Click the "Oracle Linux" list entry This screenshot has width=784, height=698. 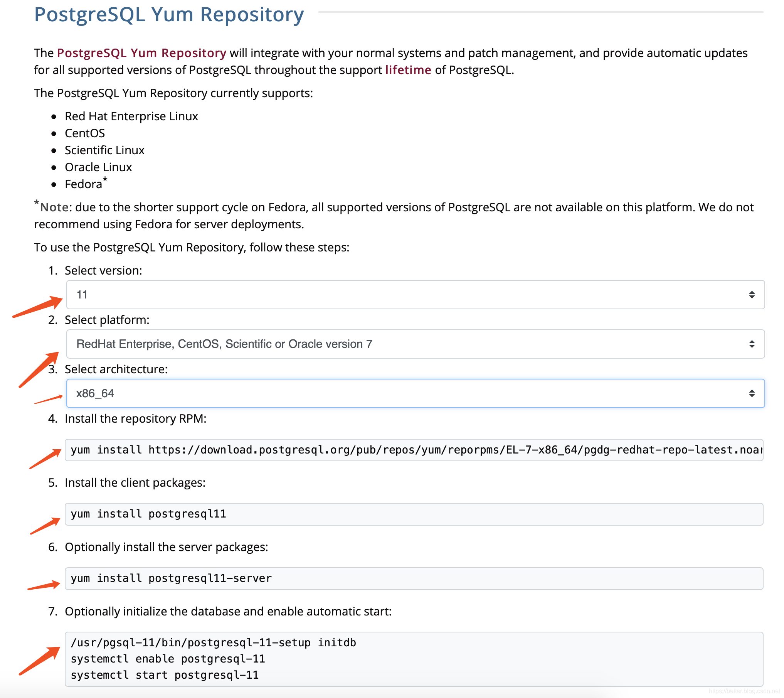pos(98,167)
